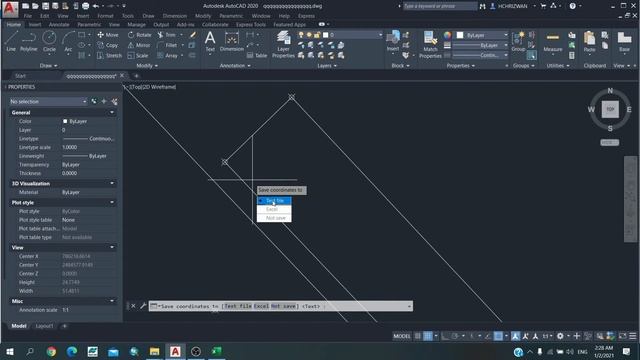The image size is (640, 360).
Task: Expand the Draw panel dropdown
Action: pos(49,66)
